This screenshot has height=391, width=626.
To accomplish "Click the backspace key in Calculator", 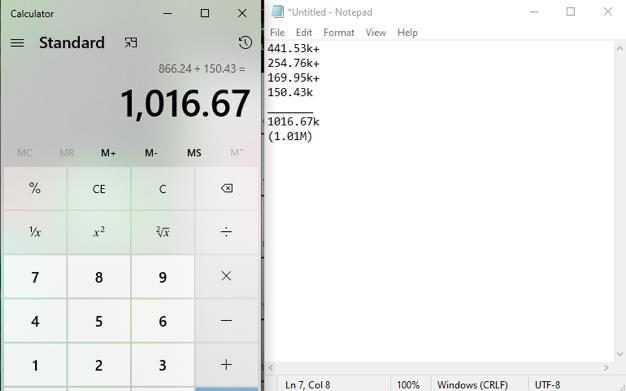I will point(226,189).
